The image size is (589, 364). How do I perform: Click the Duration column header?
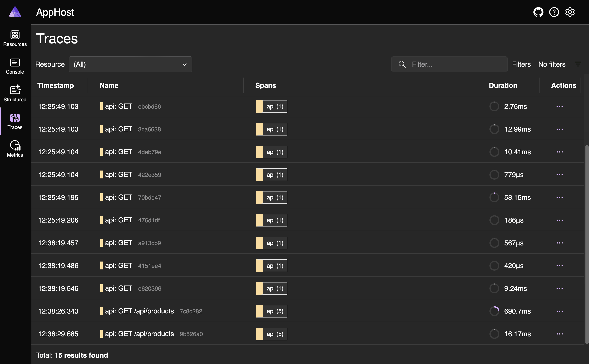coord(503,85)
